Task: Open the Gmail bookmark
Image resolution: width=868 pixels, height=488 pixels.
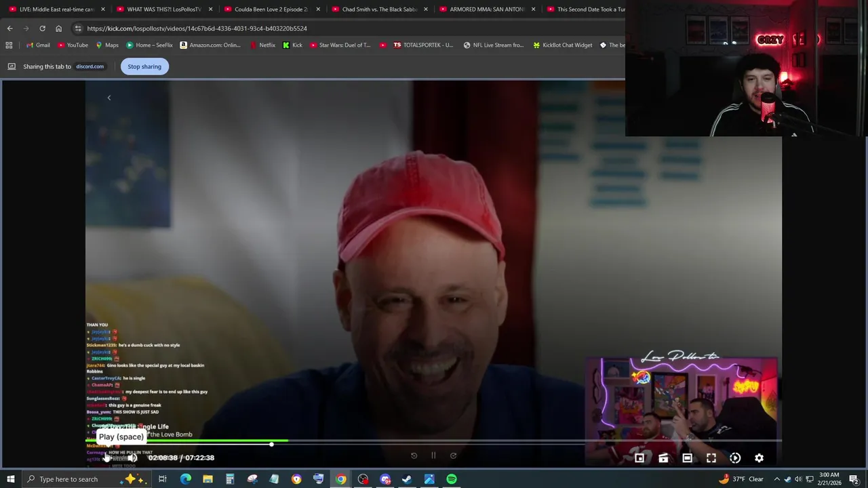Action: point(38,45)
